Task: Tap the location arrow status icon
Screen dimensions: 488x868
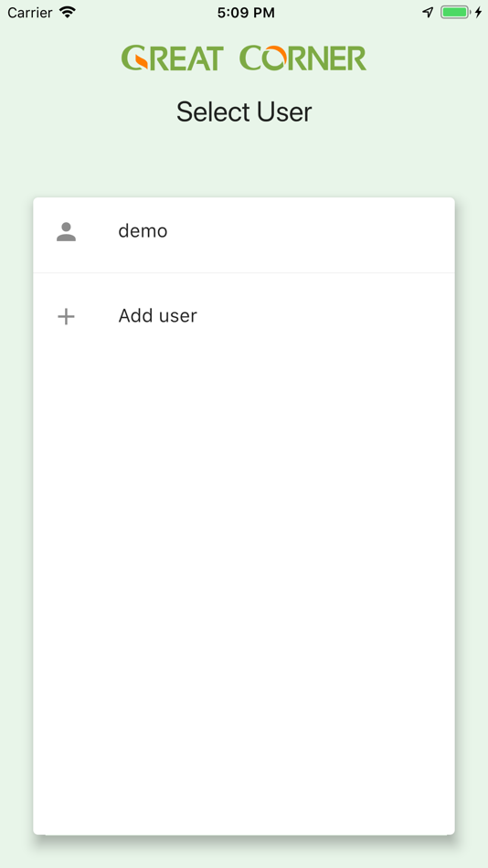Action: coord(428,12)
